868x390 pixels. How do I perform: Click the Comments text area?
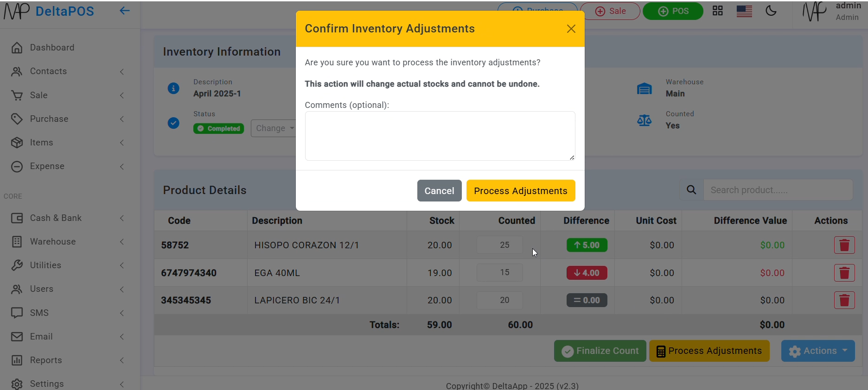(440, 136)
